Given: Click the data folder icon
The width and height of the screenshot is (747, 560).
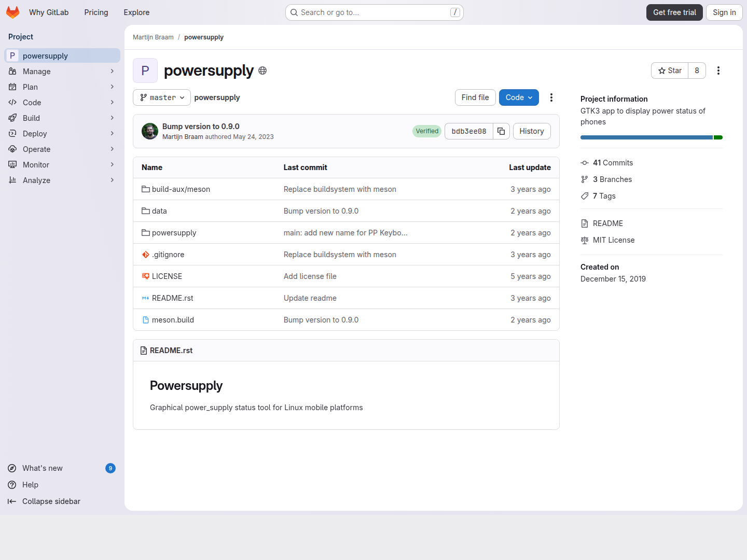Looking at the screenshot, I should pos(146,211).
